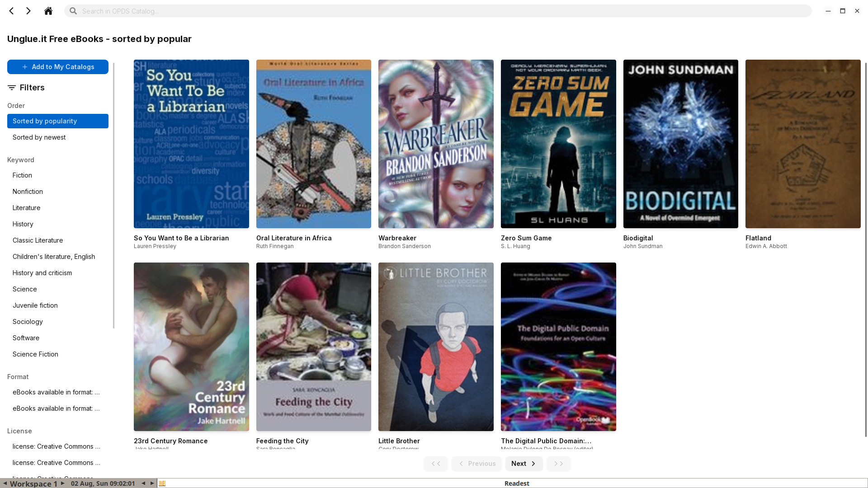Add this catalog to My Catalogs
Screen dimensions: 868x488
(58, 67)
